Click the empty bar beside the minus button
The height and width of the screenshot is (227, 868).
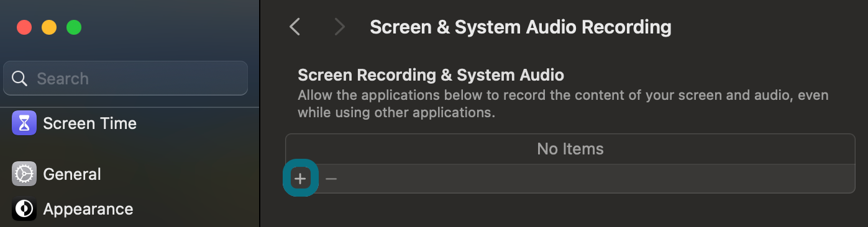[598, 179]
